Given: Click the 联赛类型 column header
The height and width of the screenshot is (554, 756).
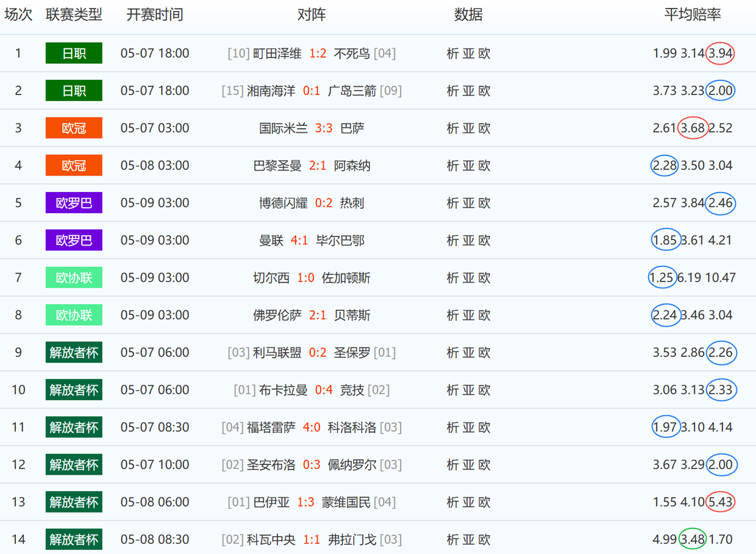Looking at the screenshot, I should [x=74, y=15].
